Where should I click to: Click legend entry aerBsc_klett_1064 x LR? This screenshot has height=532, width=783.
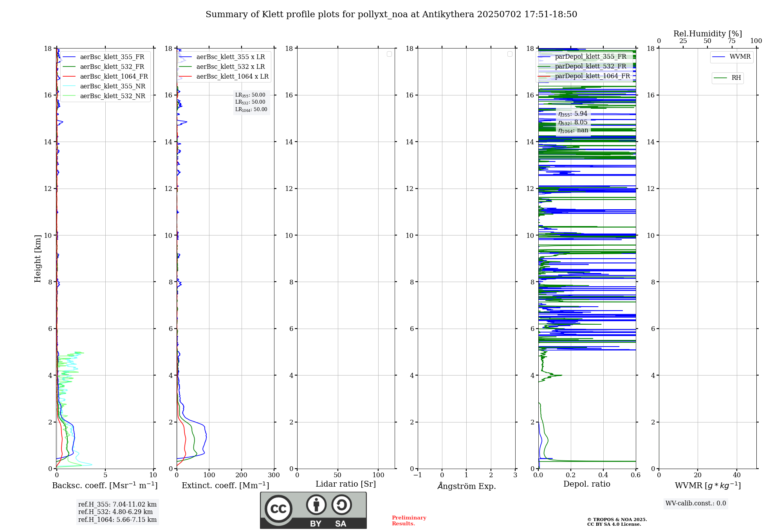[233, 77]
